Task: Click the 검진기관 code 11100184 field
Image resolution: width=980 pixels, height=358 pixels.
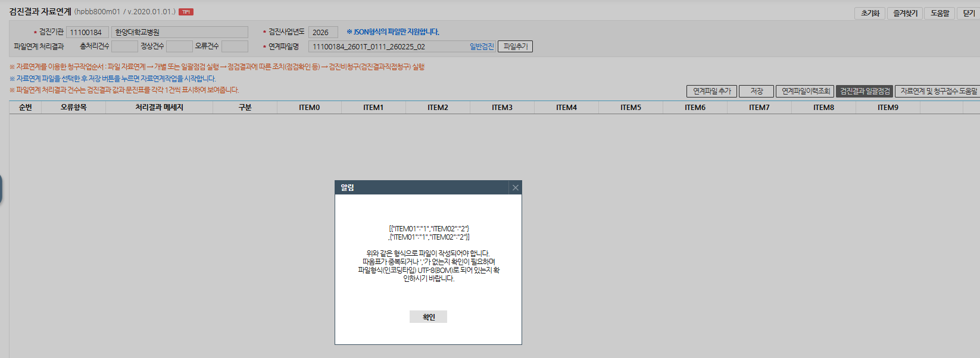Action: click(x=88, y=32)
